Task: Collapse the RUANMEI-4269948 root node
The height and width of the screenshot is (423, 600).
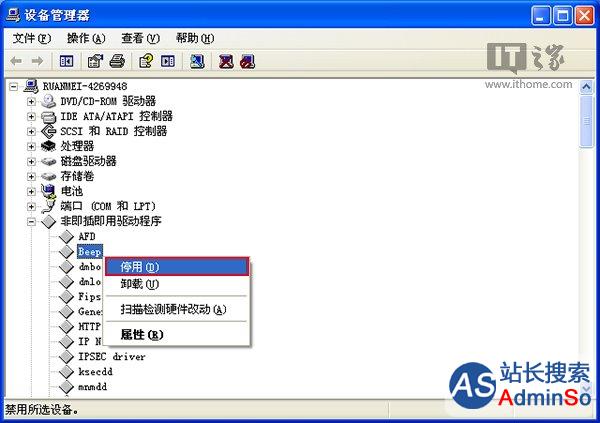Action: click(x=13, y=87)
